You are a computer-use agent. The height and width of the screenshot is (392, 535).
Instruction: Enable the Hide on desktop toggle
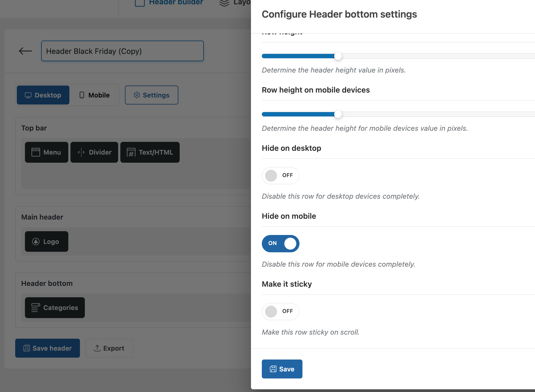tap(280, 175)
